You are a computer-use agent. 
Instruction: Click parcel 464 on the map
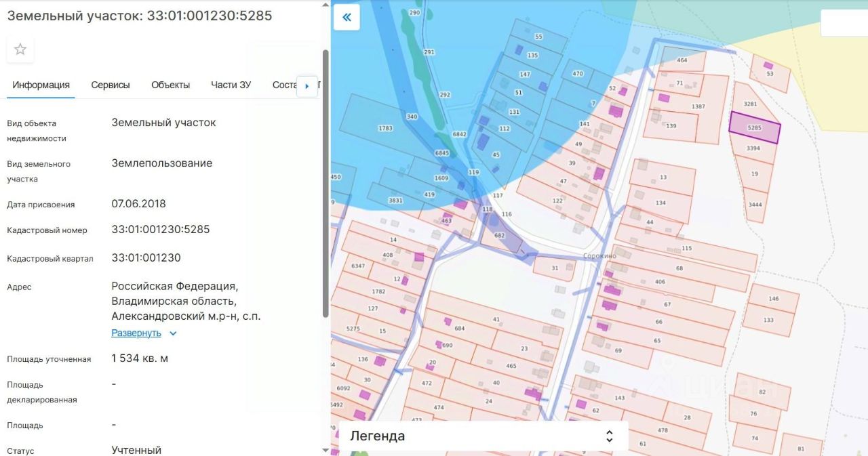[x=682, y=60]
